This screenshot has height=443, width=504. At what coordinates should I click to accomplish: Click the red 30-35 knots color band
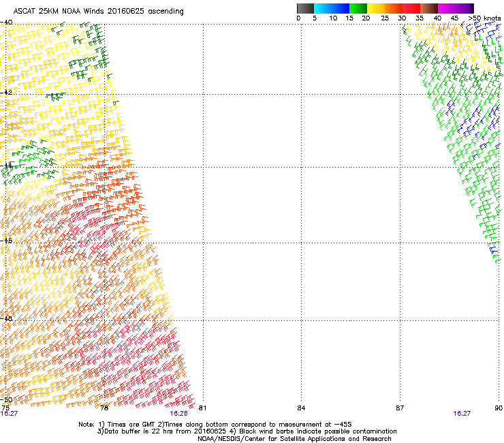pyautogui.click(x=411, y=8)
